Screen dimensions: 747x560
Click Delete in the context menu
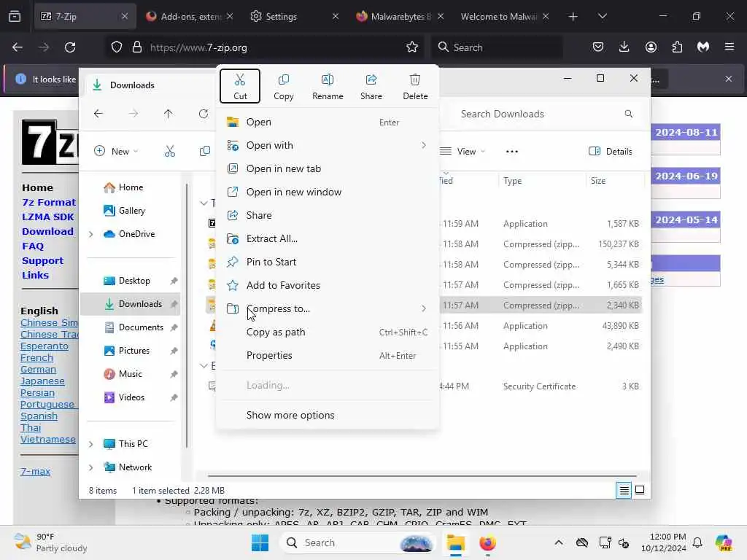click(x=415, y=86)
